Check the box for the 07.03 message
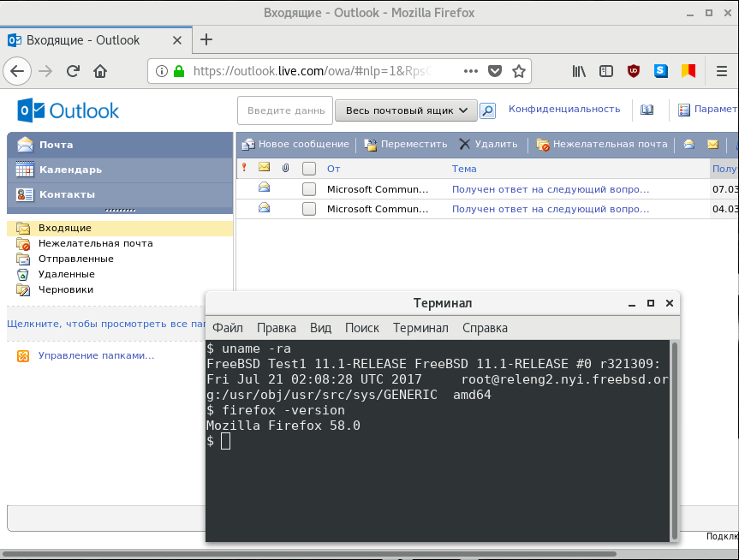Image resolution: width=739 pixels, height=560 pixels. (309, 189)
